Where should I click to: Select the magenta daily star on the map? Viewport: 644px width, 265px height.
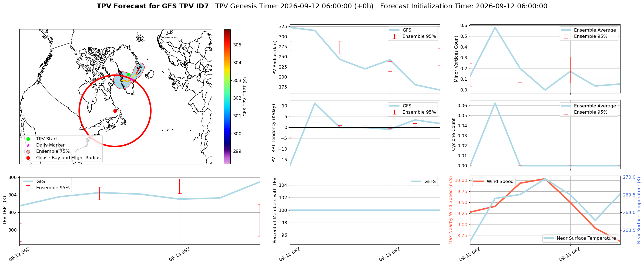(x=132, y=79)
